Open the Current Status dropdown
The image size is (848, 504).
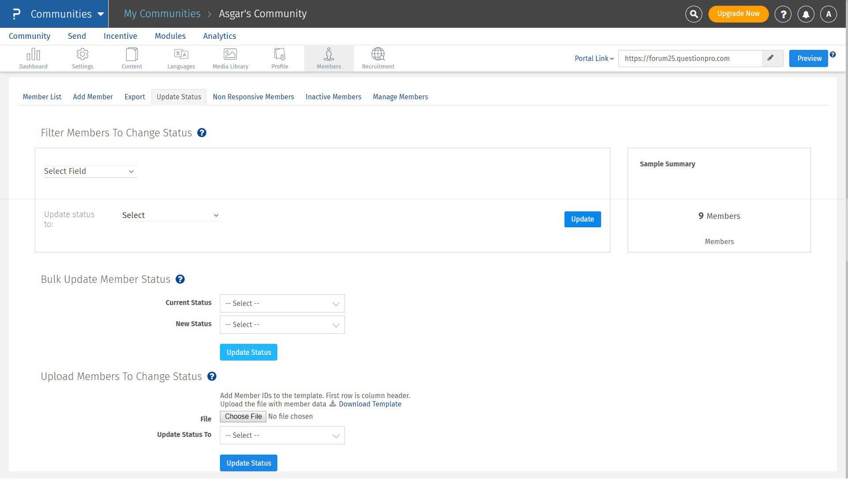(282, 304)
